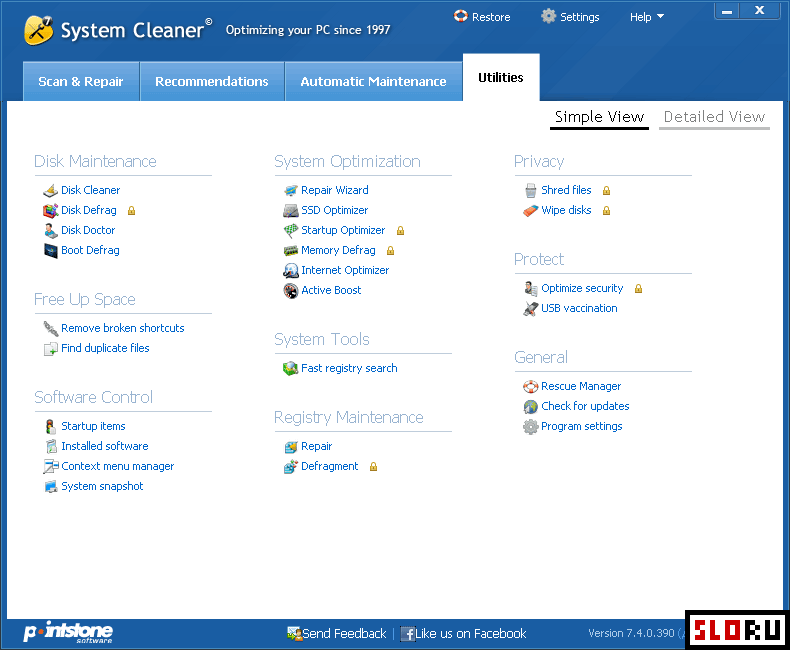This screenshot has width=790, height=650.
Task: Click the Disk Doctor icon
Action: [50, 231]
